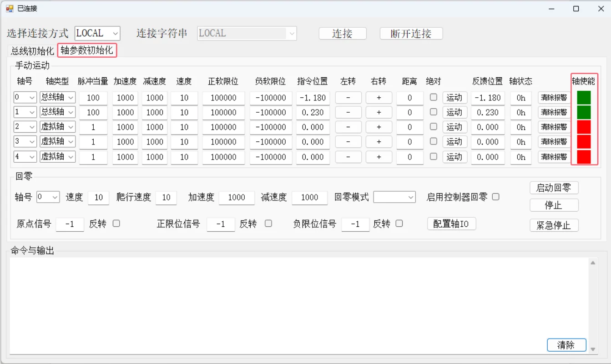Click the 连接 button
Screen dimensions: 611x364
tap(343, 33)
